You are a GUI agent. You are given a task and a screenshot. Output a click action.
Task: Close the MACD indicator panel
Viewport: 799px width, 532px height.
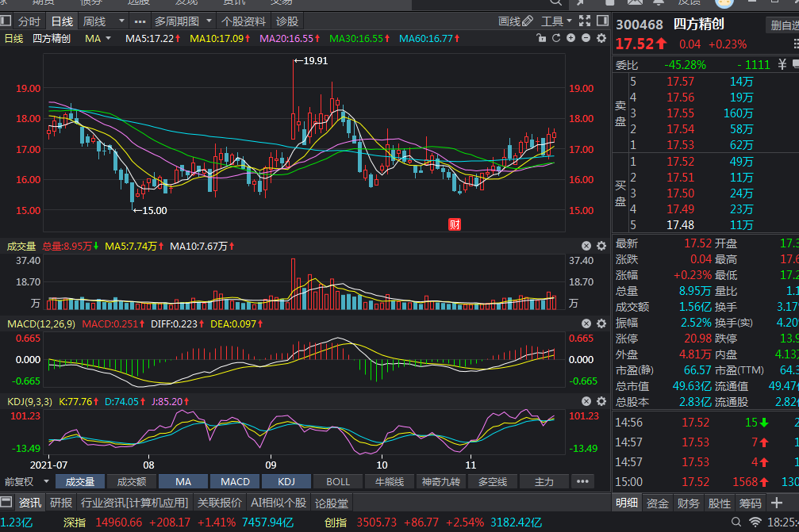click(x=586, y=323)
